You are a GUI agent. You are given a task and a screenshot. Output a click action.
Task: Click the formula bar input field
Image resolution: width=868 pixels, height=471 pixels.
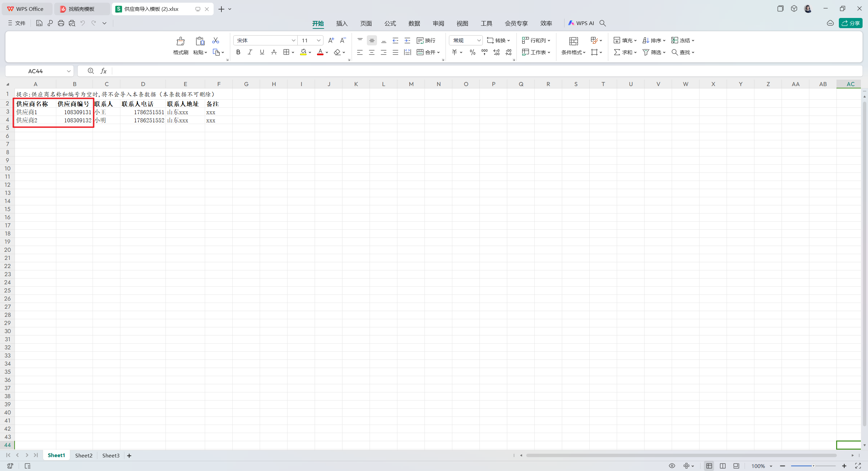[x=487, y=71]
